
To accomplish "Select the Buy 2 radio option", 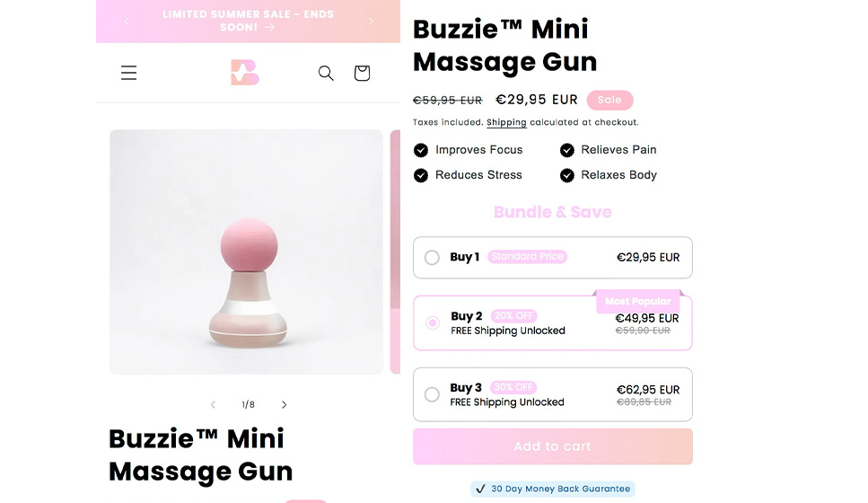I will coord(433,322).
